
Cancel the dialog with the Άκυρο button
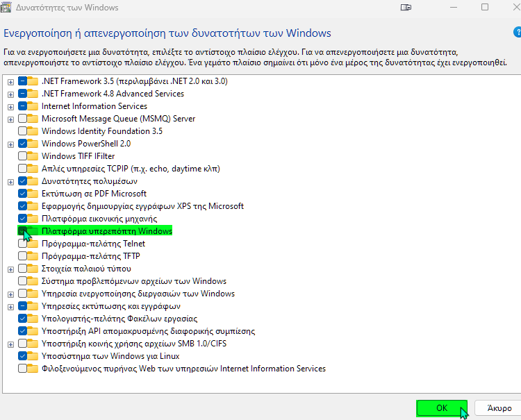point(499,408)
